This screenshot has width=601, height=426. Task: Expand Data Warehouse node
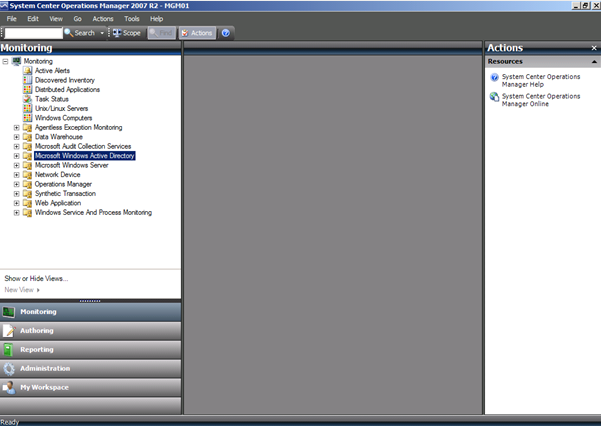click(x=16, y=137)
